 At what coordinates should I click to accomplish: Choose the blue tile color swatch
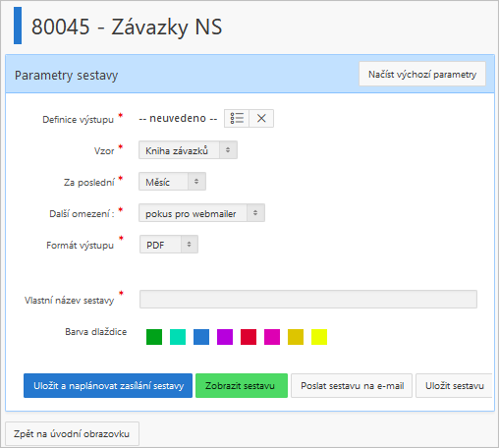pyautogui.click(x=201, y=337)
